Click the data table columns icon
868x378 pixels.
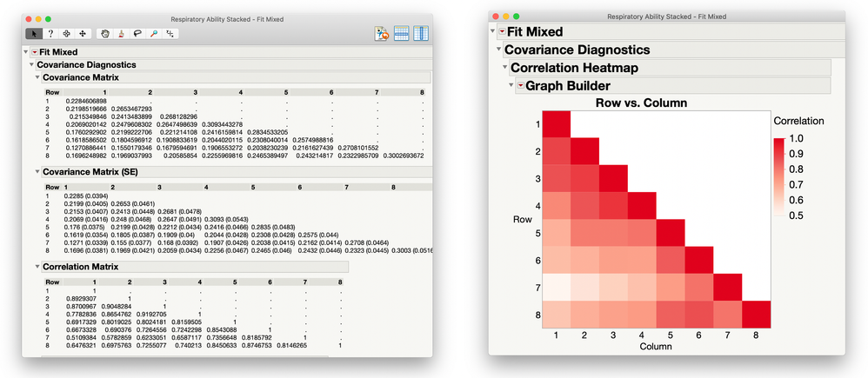[x=421, y=34]
